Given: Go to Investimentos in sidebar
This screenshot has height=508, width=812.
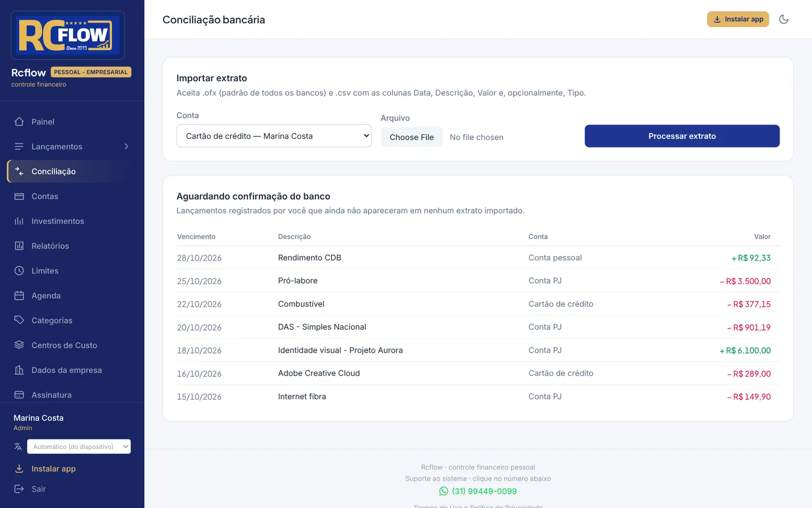Looking at the screenshot, I should [72, 221].
